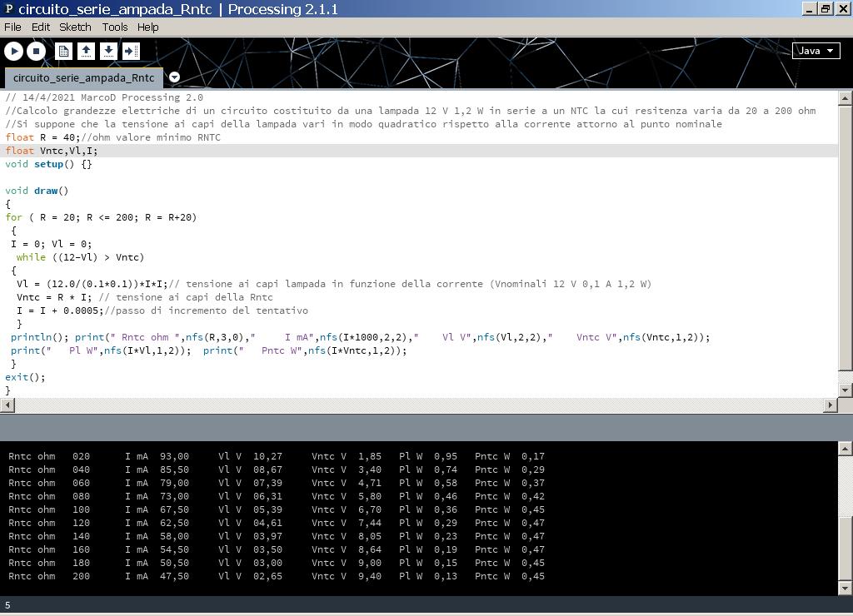Viewport: 853px width, 616px height.
Task: Select the circuito_serie_ampada_Rntc tab
Action: (83, 77)
